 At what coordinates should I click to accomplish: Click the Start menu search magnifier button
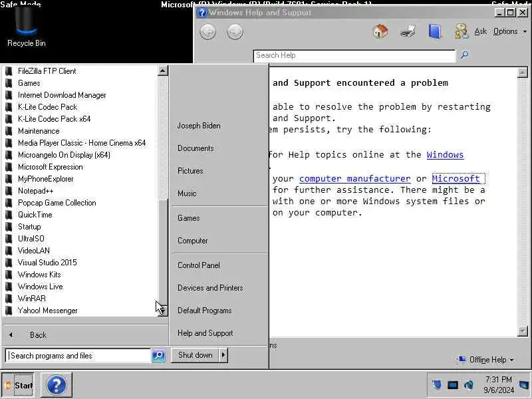tap(158, 355)
